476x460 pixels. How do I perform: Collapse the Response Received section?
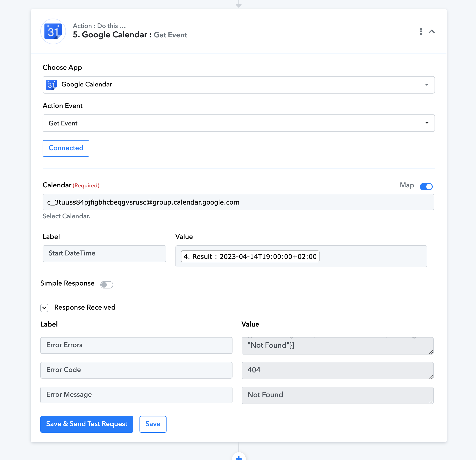(x=44, y=308)
